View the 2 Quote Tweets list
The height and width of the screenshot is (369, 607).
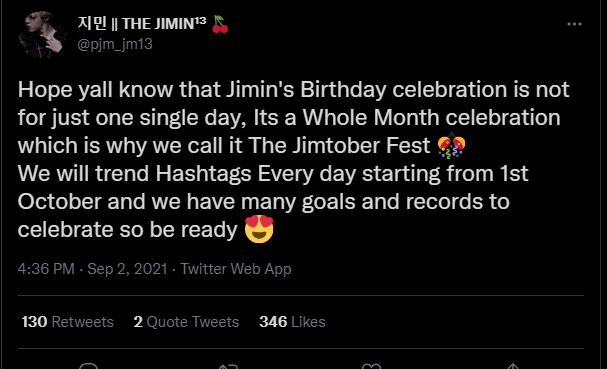pos(186,322)
